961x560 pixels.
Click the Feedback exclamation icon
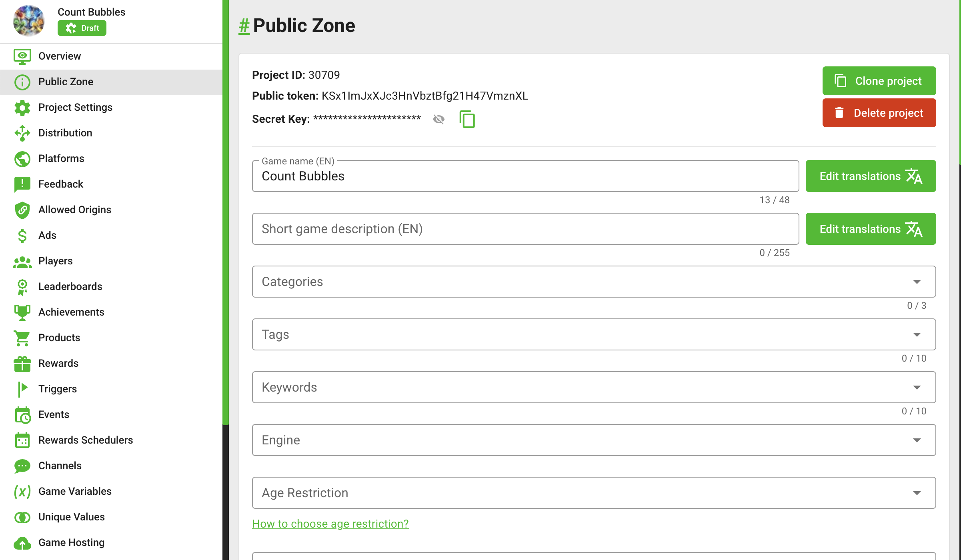point(22,184)
